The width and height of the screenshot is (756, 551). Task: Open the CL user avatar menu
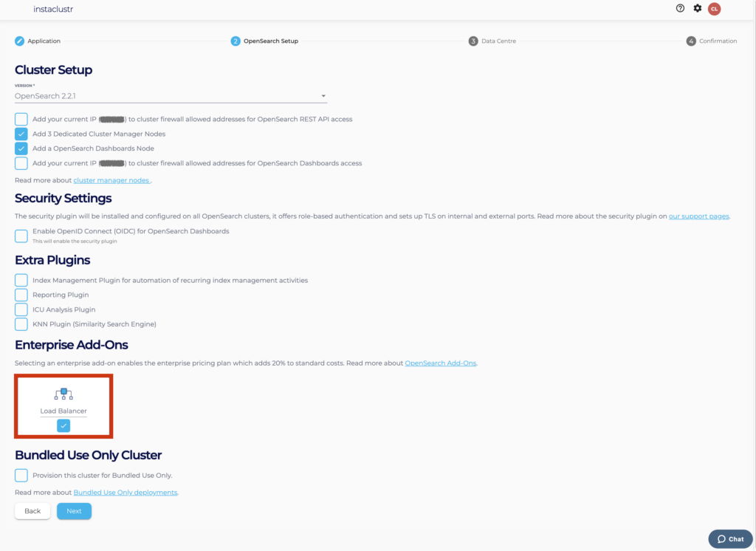tap(714, 9)
